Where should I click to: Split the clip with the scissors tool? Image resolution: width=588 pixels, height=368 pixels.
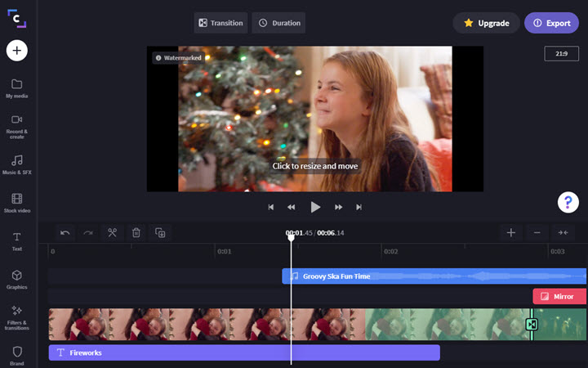pyautogui.click(x=113, y=232)
